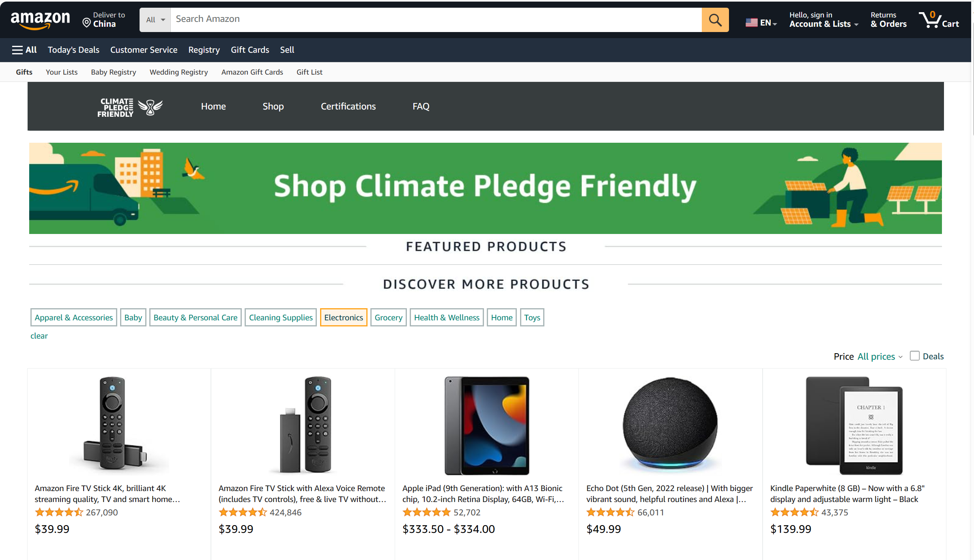Open the All prices dropdown
The image size is (974, 560).
879,357
